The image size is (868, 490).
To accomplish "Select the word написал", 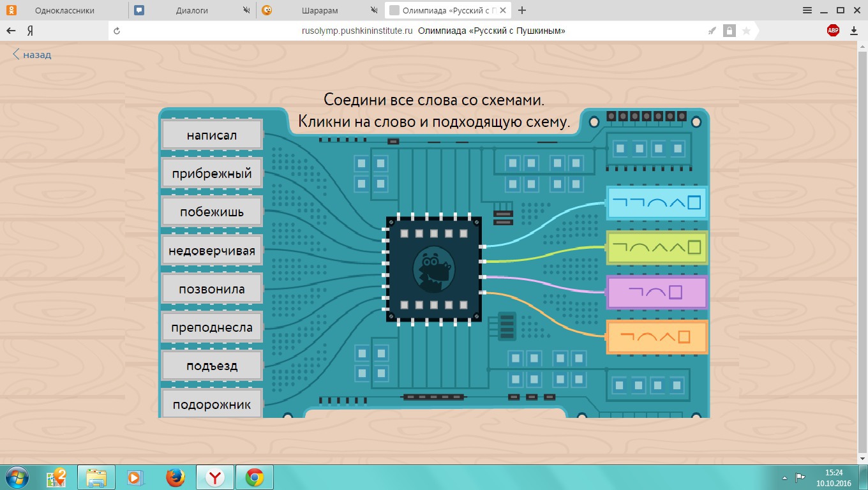I will 212,135.
